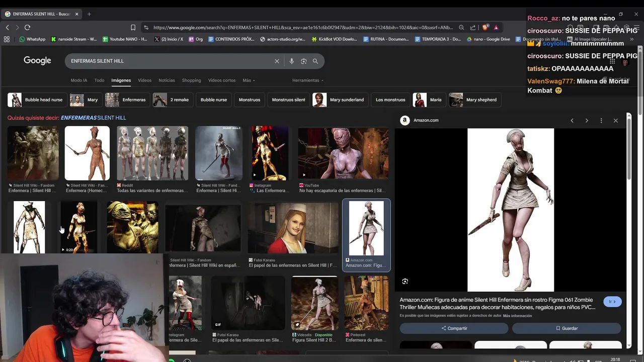Show previous image in preview panel
644x362 pixels.
(572, 121)
